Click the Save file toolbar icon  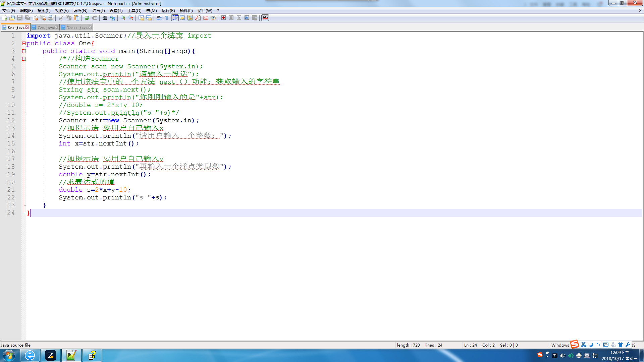point(20,18)
